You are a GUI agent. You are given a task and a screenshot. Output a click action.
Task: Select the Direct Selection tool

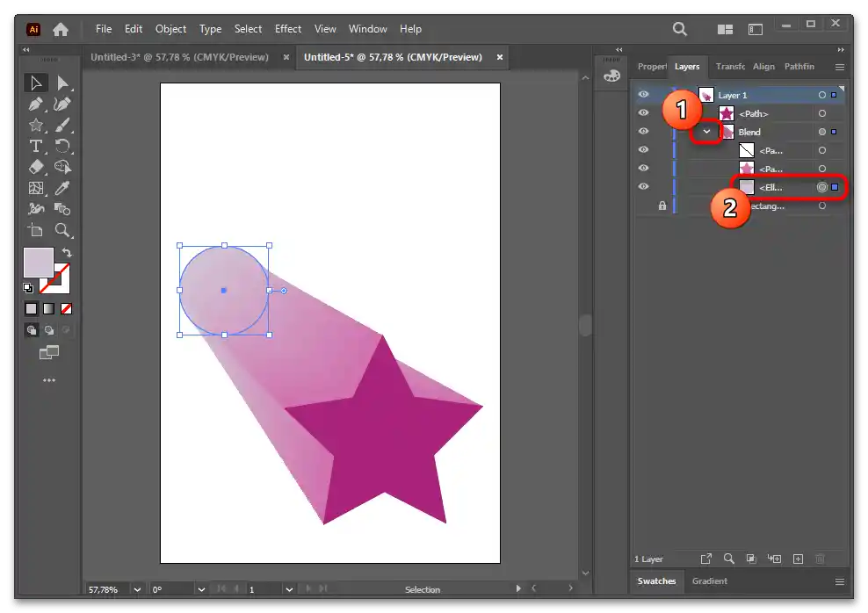click(x=62, y=83)
